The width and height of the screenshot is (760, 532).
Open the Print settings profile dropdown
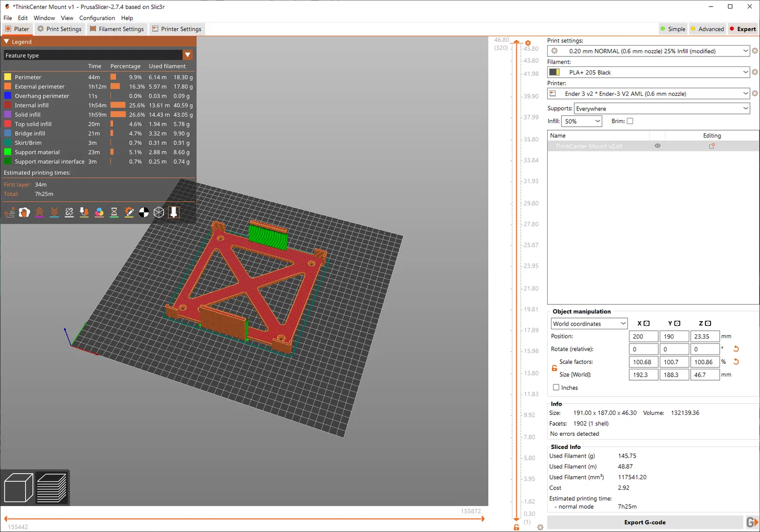648,51
